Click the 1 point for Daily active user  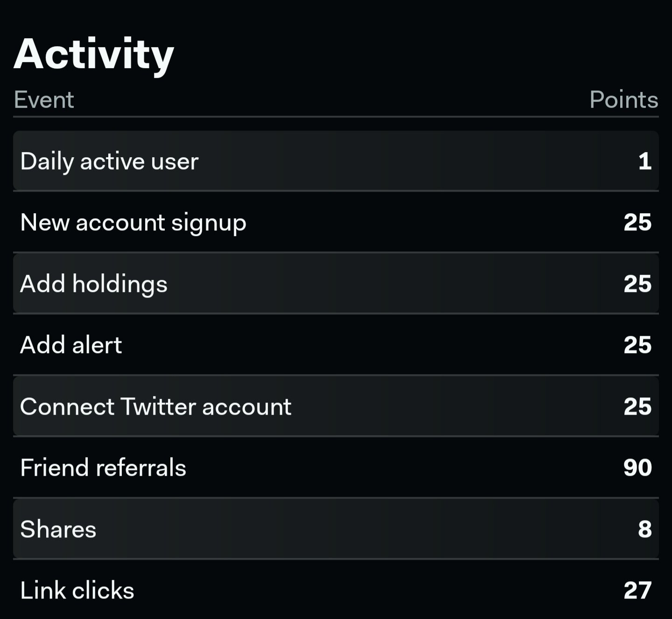(x=645, y=161)
